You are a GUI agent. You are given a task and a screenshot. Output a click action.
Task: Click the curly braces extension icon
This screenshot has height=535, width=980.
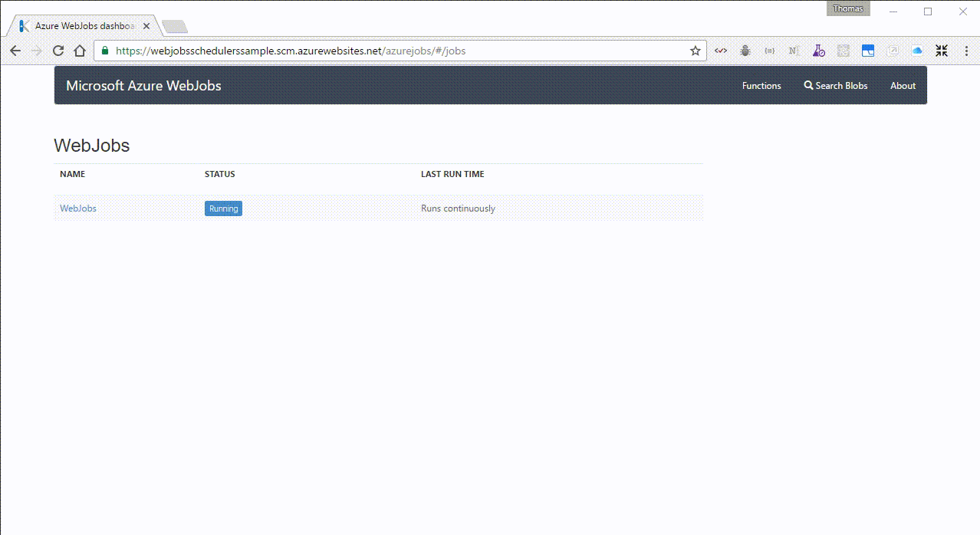(x=770, y=51)
